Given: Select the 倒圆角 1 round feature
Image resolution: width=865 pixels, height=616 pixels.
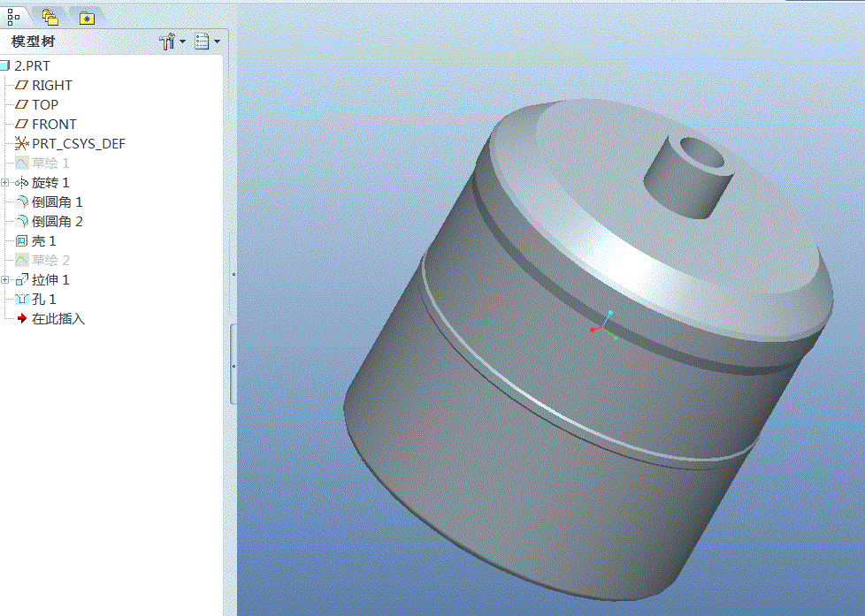Looking at the screenshot, I should point(57,202).
